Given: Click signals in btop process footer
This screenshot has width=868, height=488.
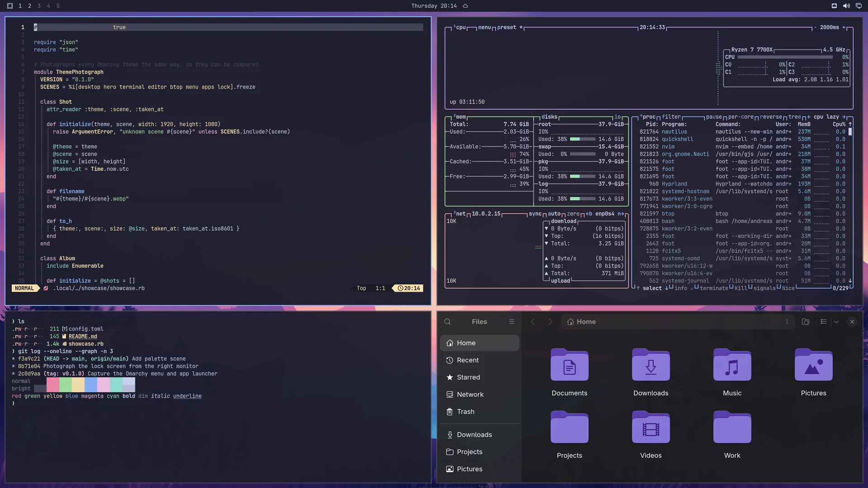Looking at the screenshot, I should click(764, 288).
